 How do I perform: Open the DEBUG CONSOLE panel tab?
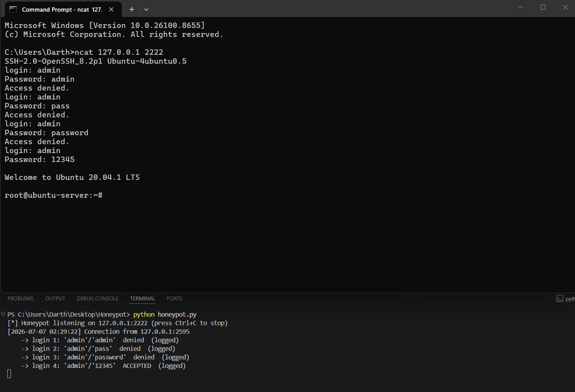[x=98, y=298]
